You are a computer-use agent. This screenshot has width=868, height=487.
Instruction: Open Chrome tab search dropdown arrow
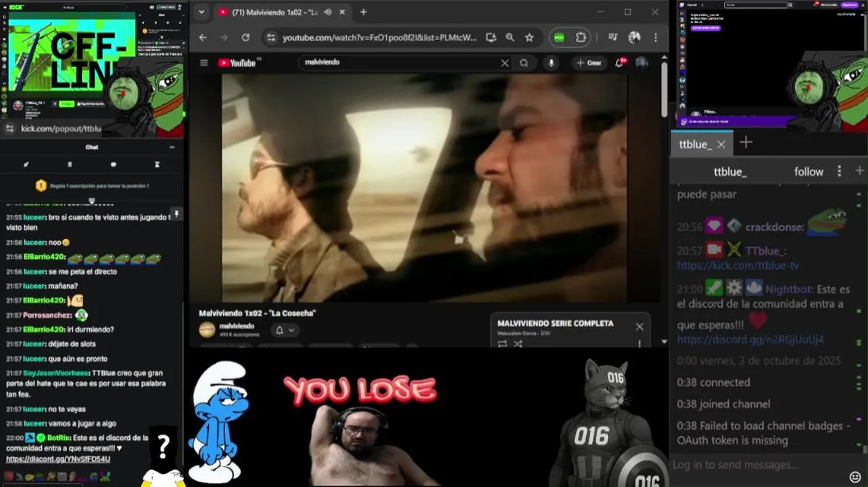tap(201, 12)
